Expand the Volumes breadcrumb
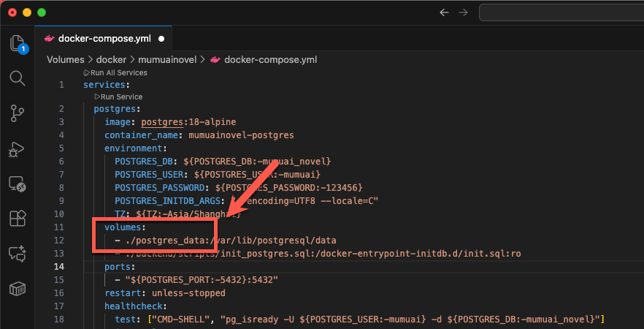 [x=66, y=60]
